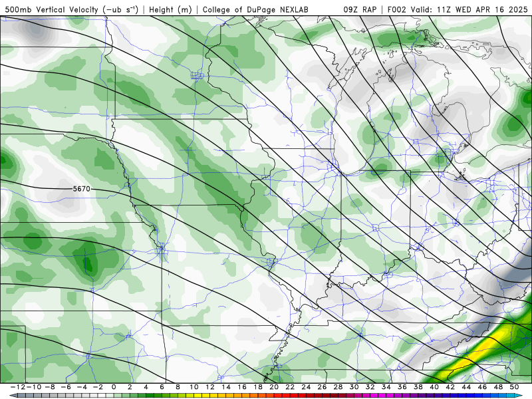Select the 20 color scale label
Viewport: 532px width, 399px height.
click(274, 387)
